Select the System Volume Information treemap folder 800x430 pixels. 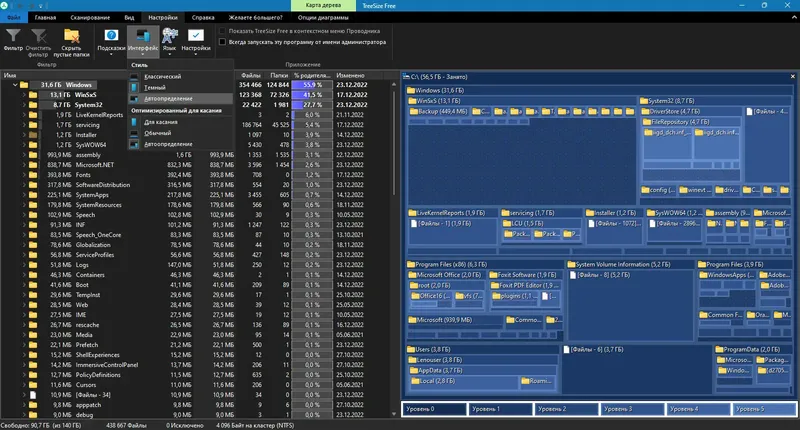pos(630,265)
